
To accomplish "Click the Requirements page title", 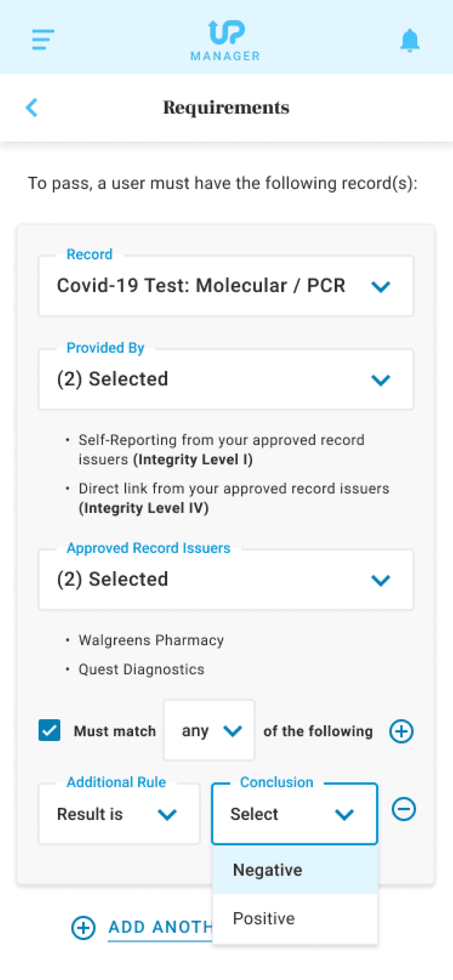I will (226, 108).
